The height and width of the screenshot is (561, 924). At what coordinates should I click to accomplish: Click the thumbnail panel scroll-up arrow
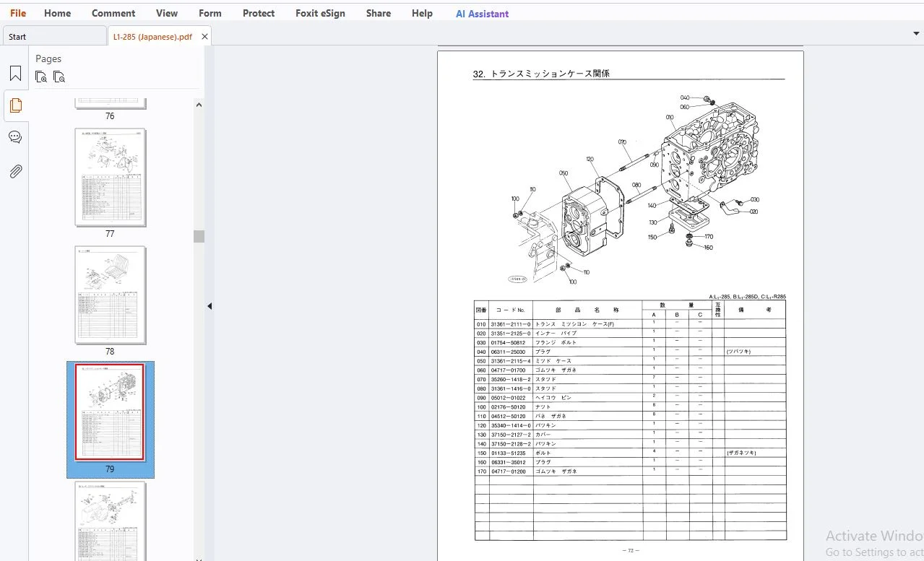[x=199, y=105]
